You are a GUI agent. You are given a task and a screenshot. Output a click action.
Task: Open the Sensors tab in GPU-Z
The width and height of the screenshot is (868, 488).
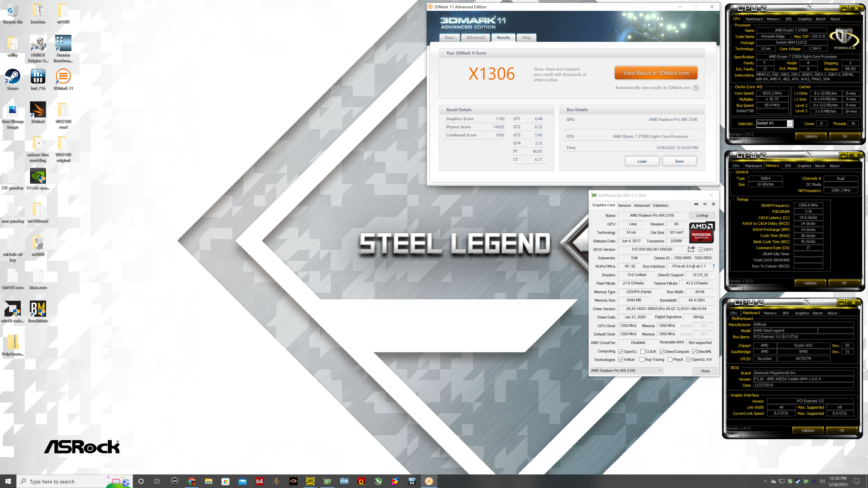(624, 205)
